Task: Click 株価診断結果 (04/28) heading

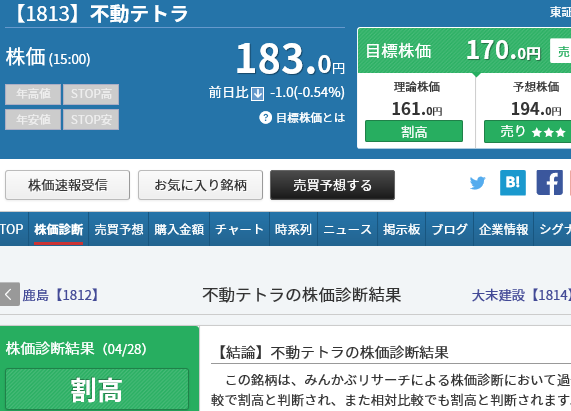Action: [76, 348]
